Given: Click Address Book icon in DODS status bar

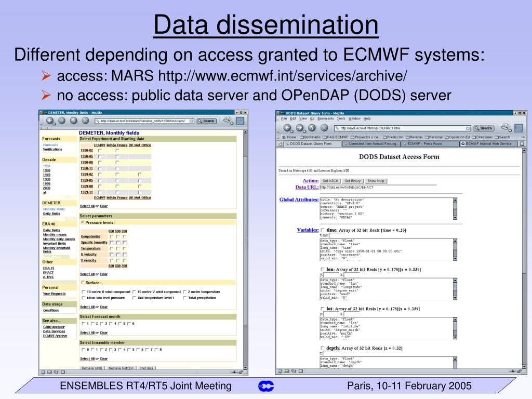Looking at the screenshot, I should coord(300,371).
